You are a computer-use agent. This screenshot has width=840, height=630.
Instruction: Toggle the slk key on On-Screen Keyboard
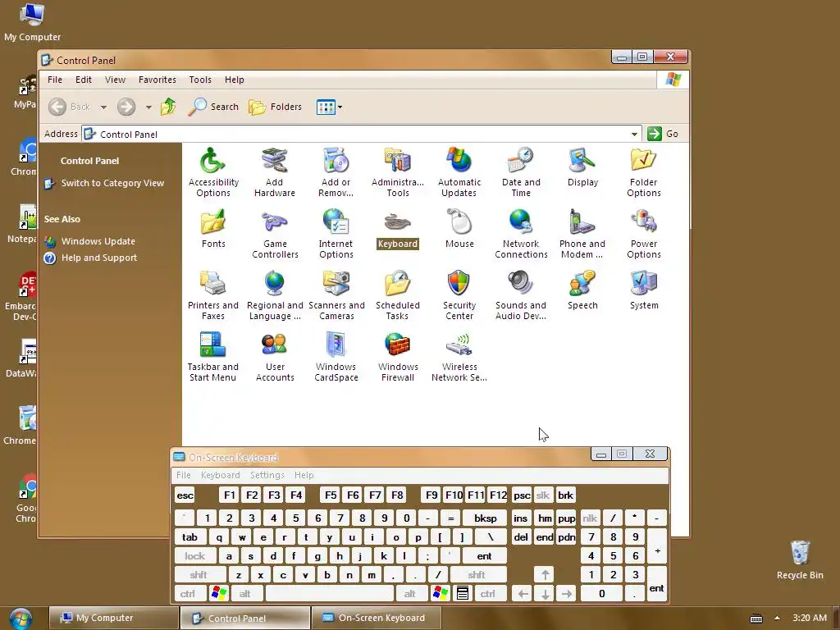coord(543,495)
